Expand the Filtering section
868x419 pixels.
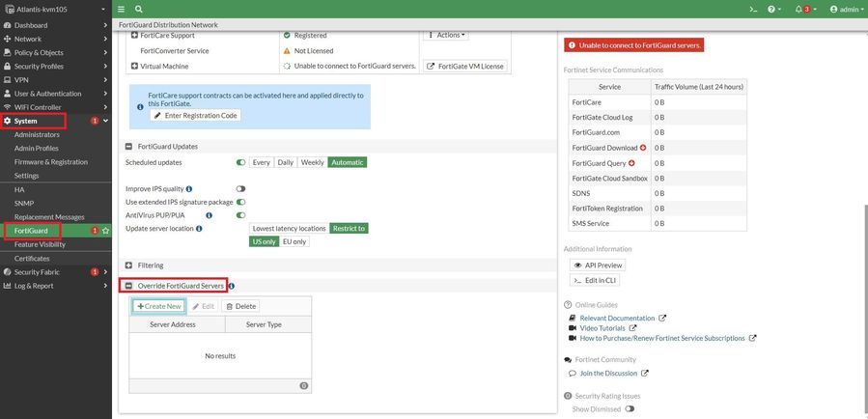click(x=128, y=265)
